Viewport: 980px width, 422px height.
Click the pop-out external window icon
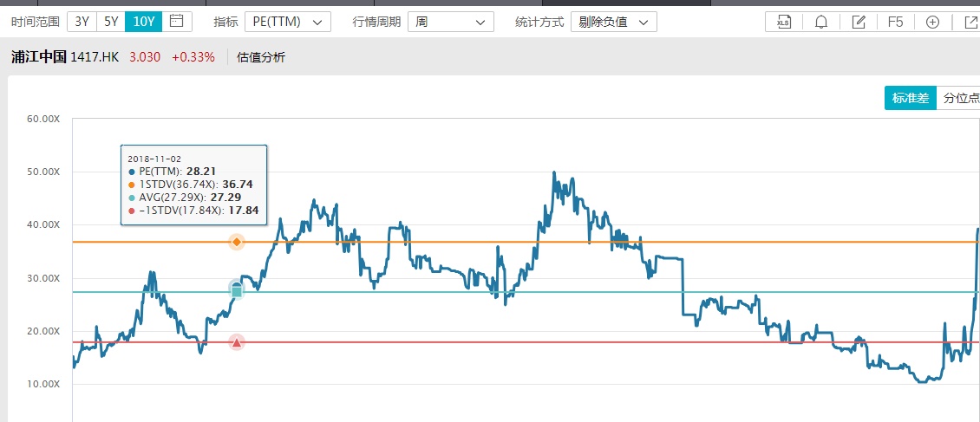click(x=970, y=22)
